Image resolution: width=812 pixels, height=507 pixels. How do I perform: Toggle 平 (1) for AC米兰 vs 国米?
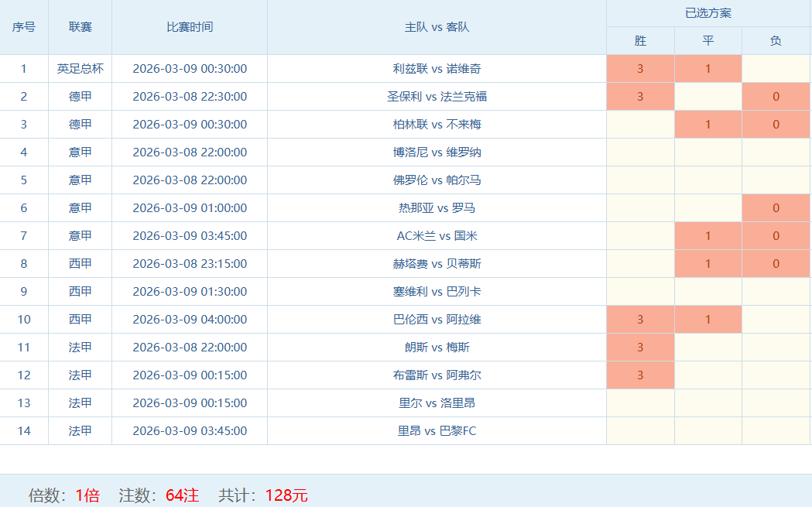708,236
